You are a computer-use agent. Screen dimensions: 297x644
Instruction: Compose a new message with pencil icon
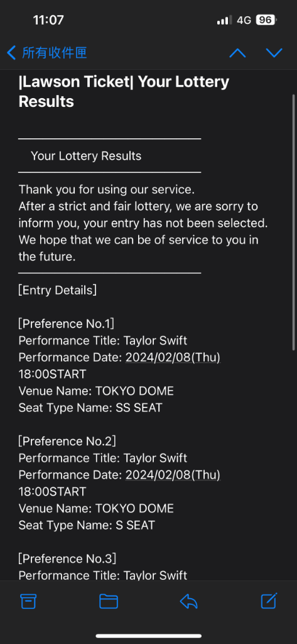coord(269,601)
